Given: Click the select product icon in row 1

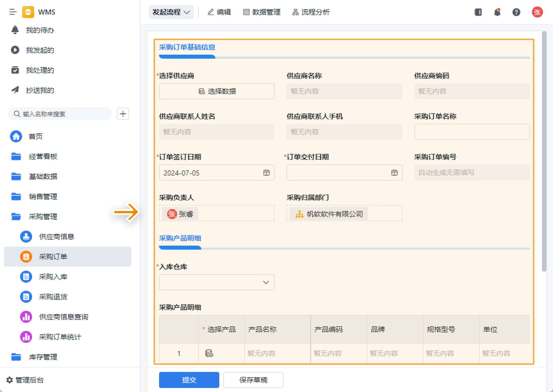Looking at the screenshot, I should (x=209, y=353).
